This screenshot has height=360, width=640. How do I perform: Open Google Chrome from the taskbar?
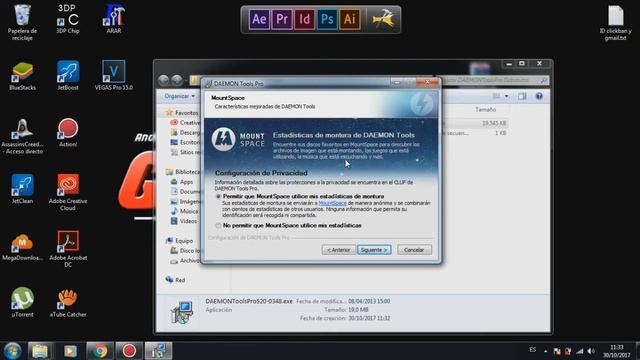pos(100,351)
